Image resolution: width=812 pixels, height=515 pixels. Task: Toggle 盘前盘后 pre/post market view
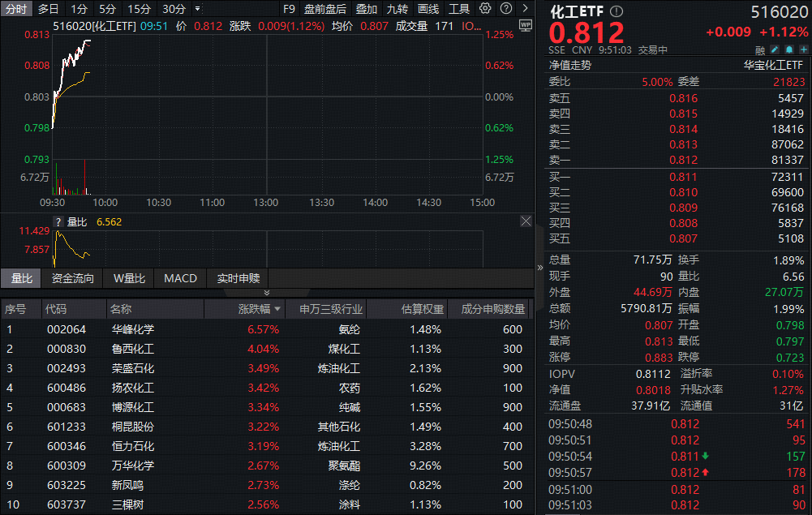coord(324,8)
